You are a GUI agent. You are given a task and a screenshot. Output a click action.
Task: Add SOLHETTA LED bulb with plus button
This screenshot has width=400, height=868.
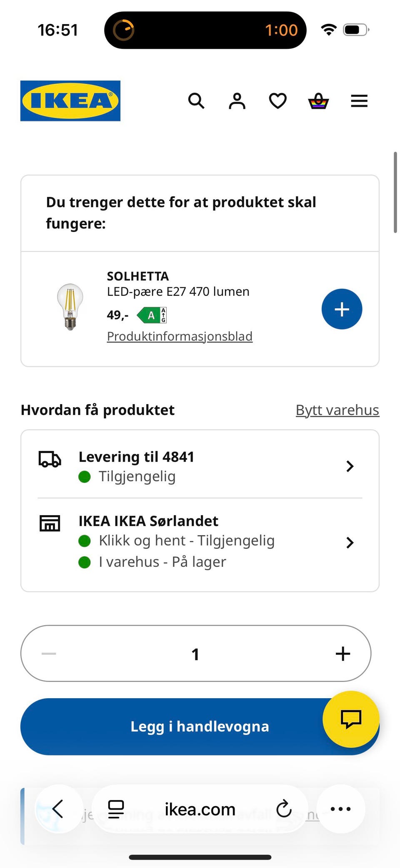[342, 309]
